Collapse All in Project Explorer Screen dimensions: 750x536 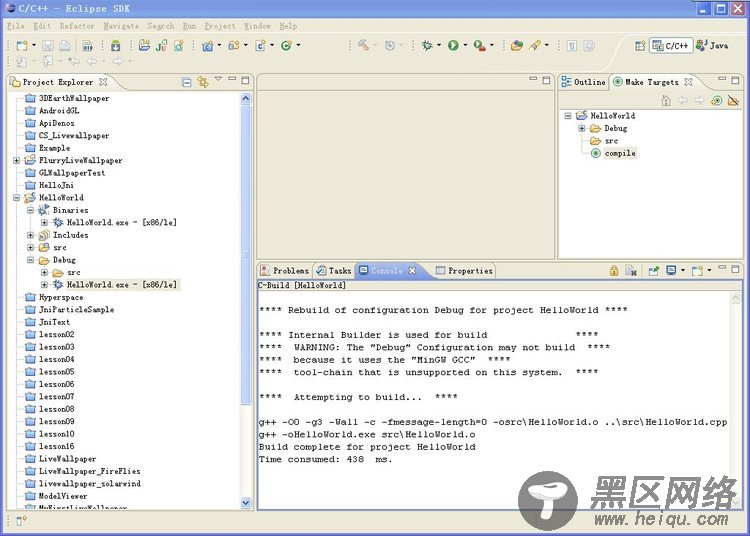coord(187,82)
